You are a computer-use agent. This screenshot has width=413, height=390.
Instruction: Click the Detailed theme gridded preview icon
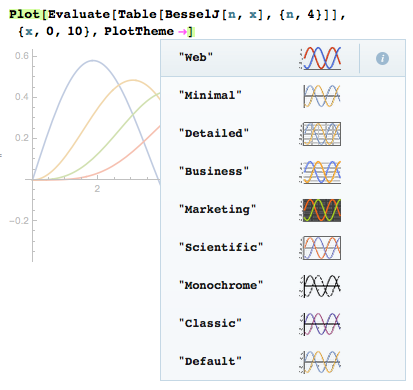[320, 134]
